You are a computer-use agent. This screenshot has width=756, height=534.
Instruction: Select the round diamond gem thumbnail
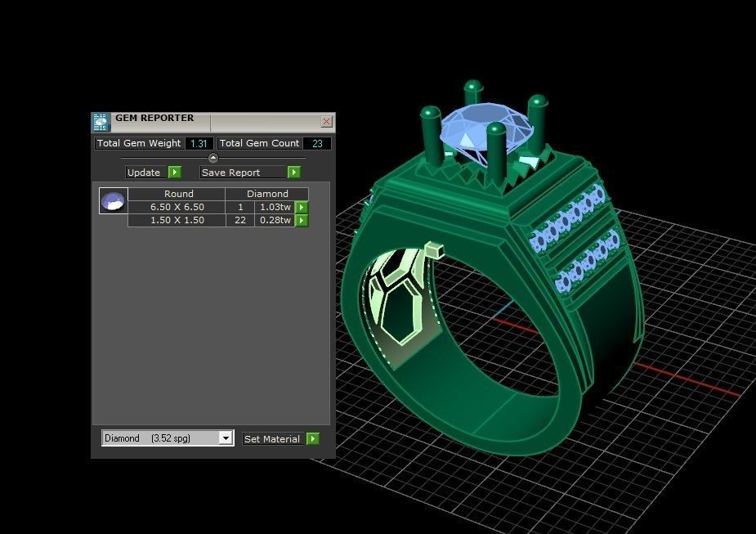coord(114,200)
